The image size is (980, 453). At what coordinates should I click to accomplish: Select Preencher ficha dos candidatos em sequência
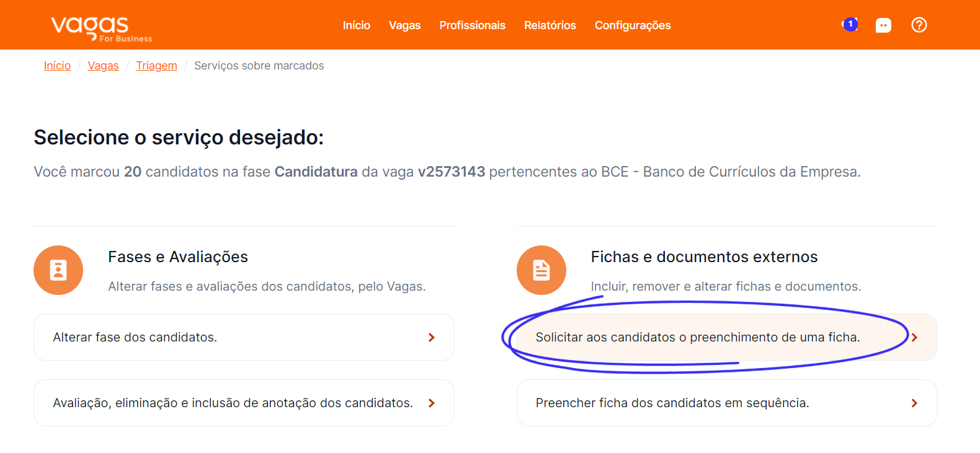tap(727, 403)
